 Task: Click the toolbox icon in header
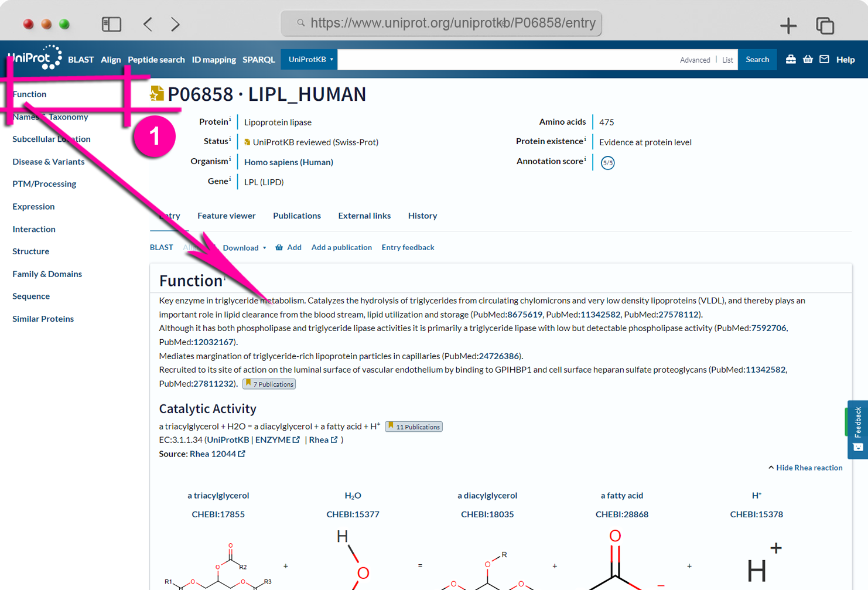(791, 59)
